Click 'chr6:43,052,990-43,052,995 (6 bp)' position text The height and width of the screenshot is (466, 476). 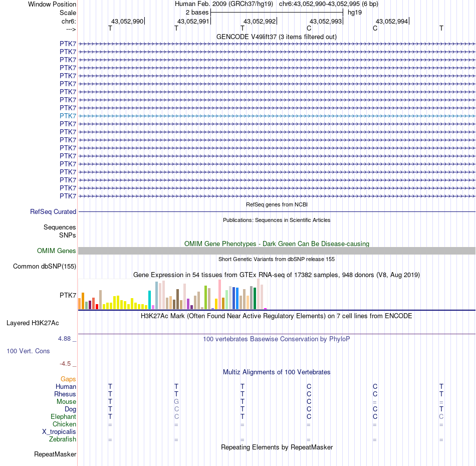(329, 4)
